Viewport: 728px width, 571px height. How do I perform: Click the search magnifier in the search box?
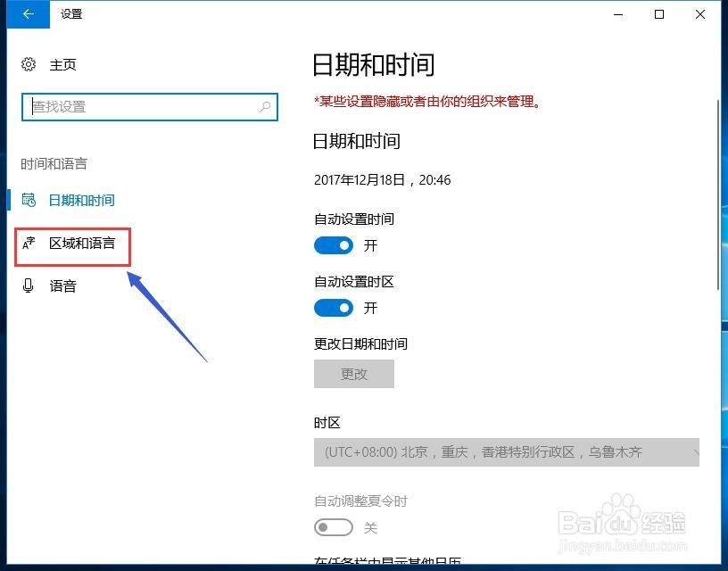(263, 106)
